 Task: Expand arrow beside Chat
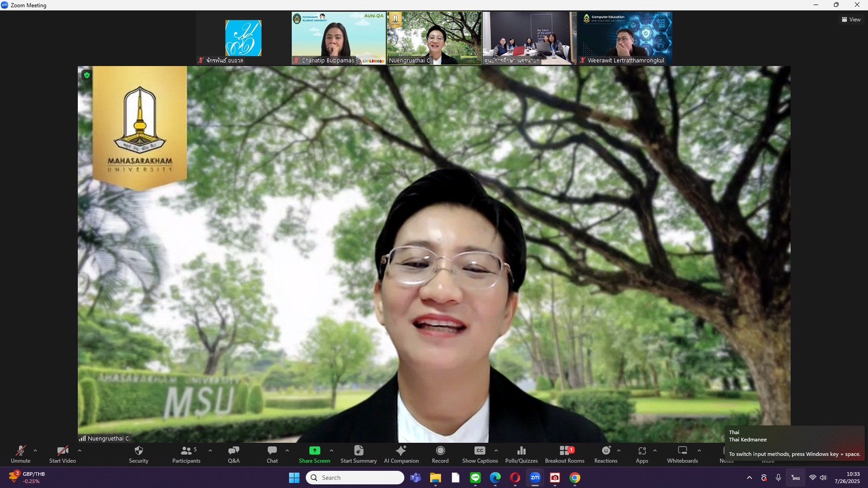(287, 450)
